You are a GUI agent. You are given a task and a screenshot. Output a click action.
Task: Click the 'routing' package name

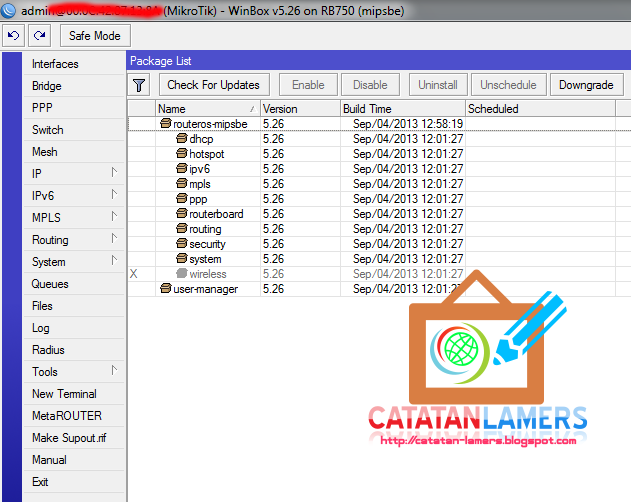click(x=205, y=229)
